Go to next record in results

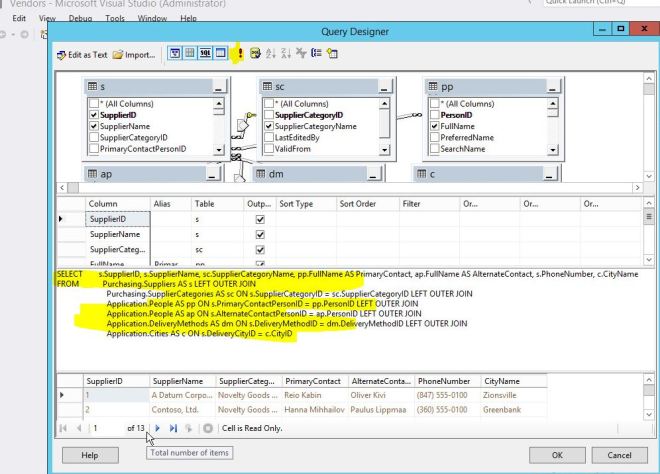click(x=157, y=428)
